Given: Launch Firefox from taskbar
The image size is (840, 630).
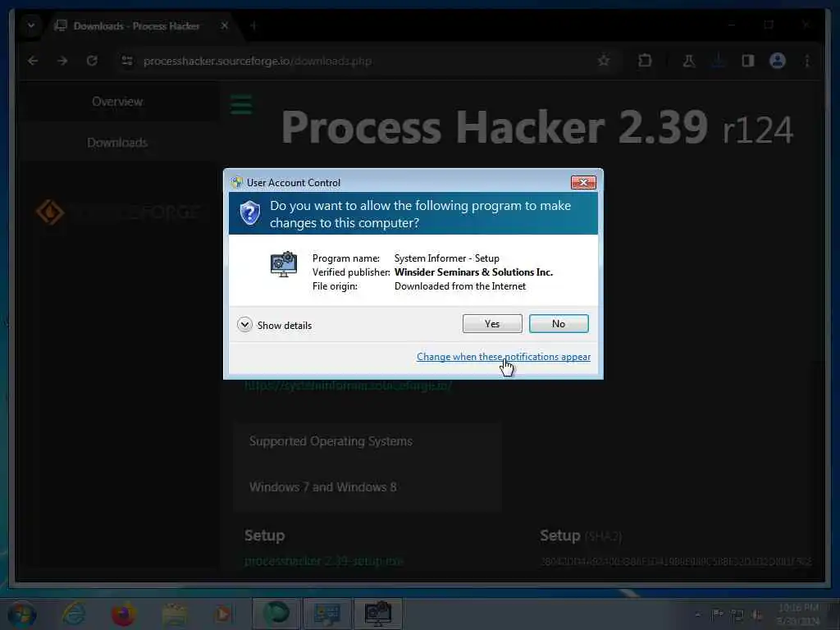Looking at the screenshot, I should click(123, 614).
